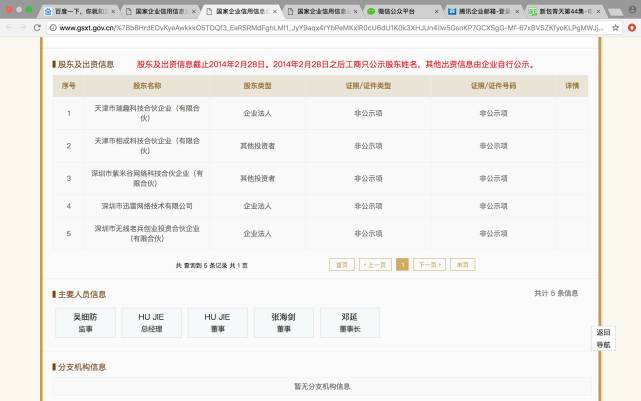Select shareholder 天津市瑞趣科技合伙企业 in row 1
The image size is (641, 401).
[x=147, y=113]
